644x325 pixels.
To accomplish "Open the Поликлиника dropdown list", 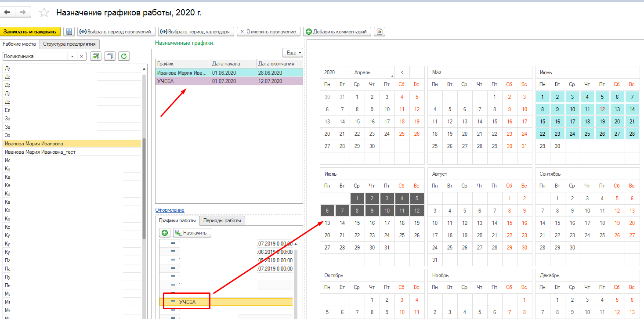I will tap(72, 56).
